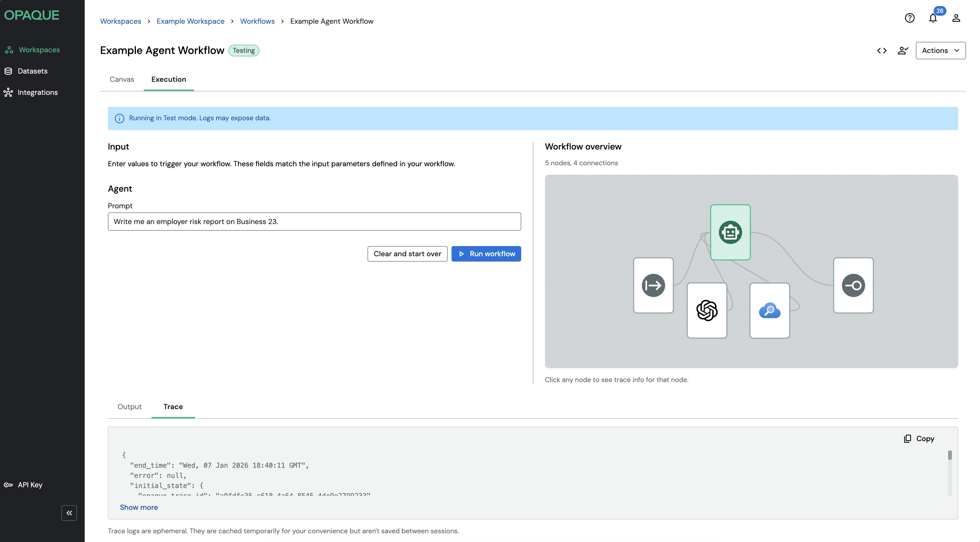This screenshot has width=980, height=542.
Task: Copy the trace JSON output
Action: tap(919, 438)
